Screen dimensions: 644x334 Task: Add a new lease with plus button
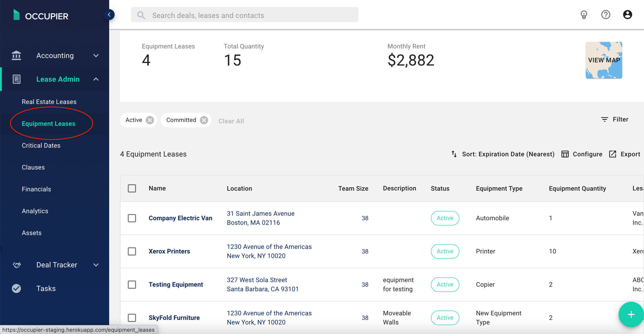[x=631, y=314]
